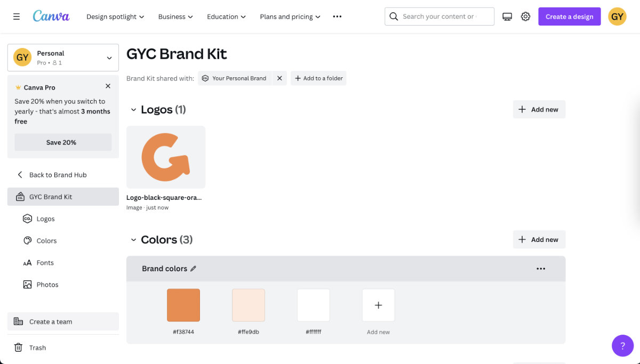The height and width of the screenshot is (364, 640).
Task: Click Create a design button
Action: (x=569, y=17)
